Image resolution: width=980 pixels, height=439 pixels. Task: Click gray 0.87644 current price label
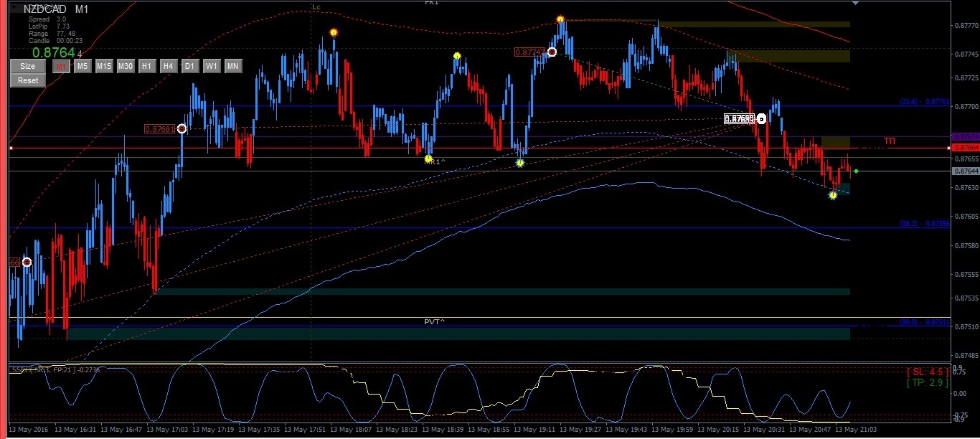(965, 171)
